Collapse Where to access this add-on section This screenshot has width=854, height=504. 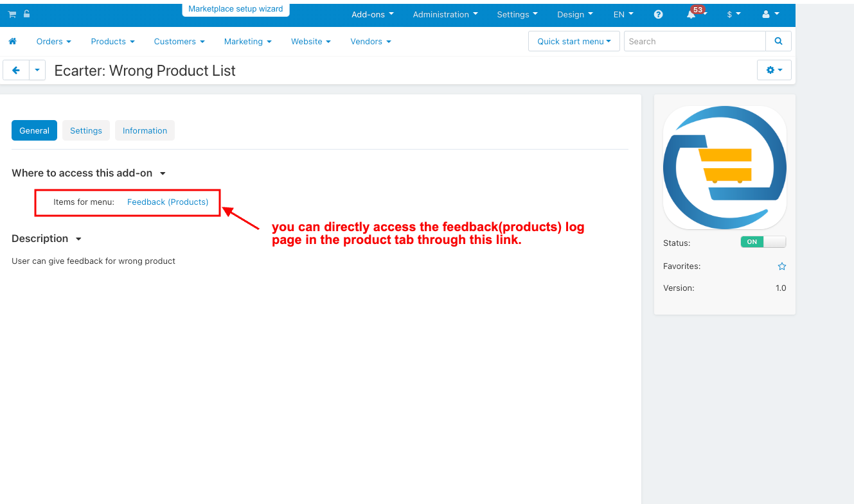pos(89,173)
